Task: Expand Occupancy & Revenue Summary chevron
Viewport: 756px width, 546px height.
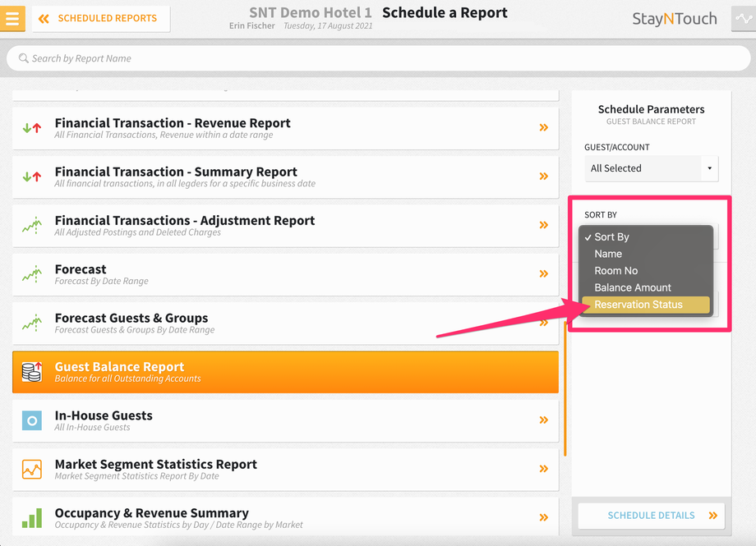Action: [x=544, y=517]
